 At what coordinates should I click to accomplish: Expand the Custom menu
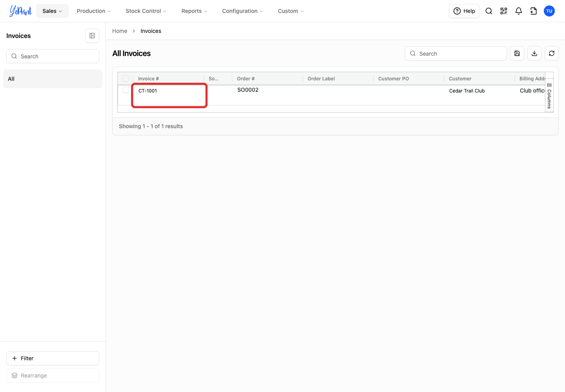[x=291, y=11]
